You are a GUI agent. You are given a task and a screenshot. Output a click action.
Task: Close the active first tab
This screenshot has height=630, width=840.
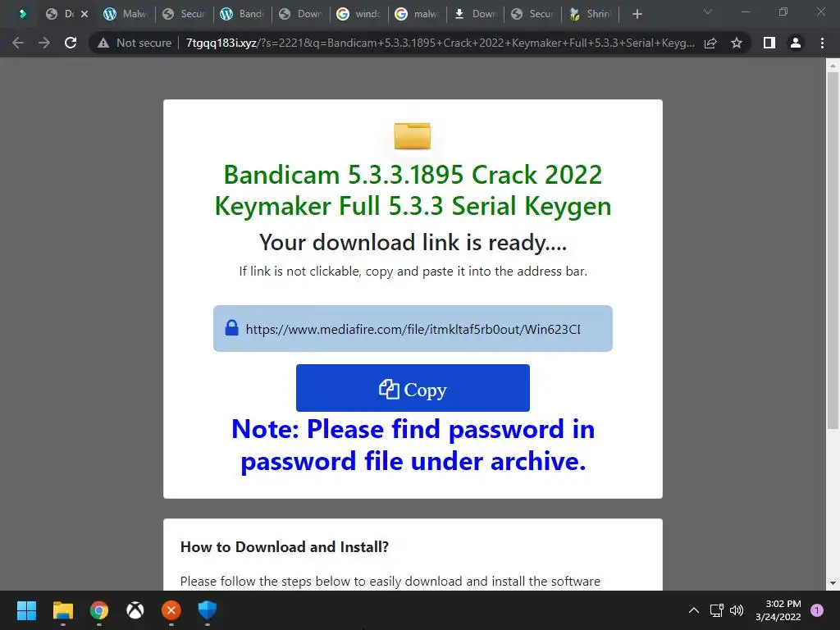(84, 14)
